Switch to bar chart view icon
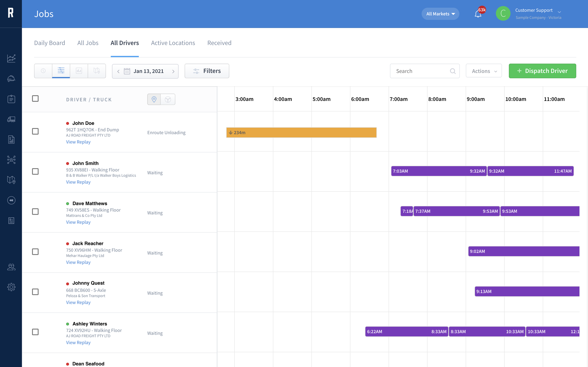Image resolution: width=588 pixels, height=367 pixels. click(x=79, y=71)
